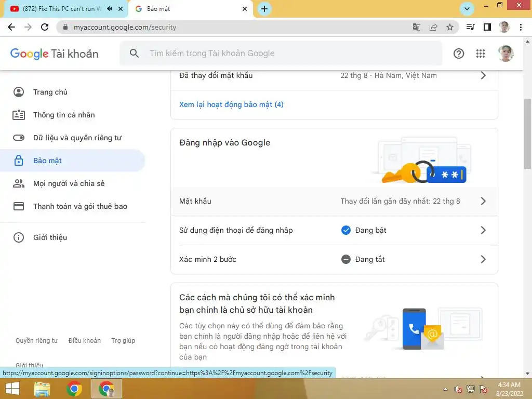This screenshot has height=399, width=532.
Task: Go back to the previous page
Action: point(11,27)
